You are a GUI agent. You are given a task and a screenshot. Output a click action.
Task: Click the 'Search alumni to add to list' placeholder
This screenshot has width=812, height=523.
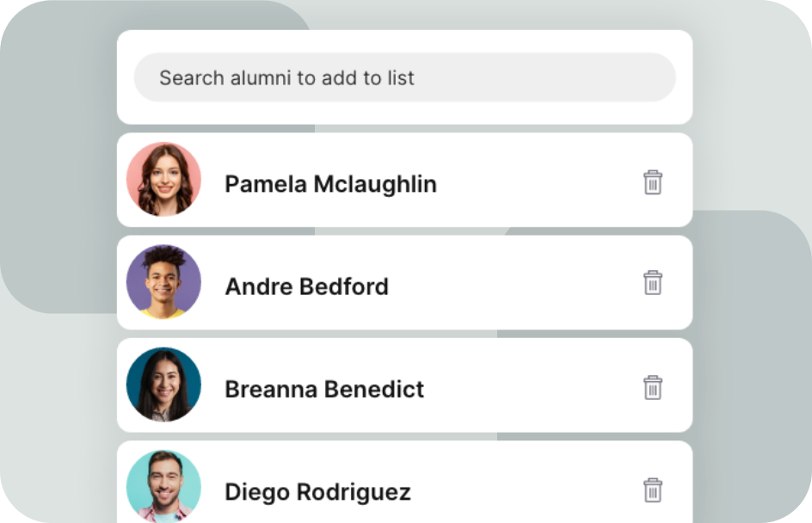pyautogui.click(x=286, y=78)
